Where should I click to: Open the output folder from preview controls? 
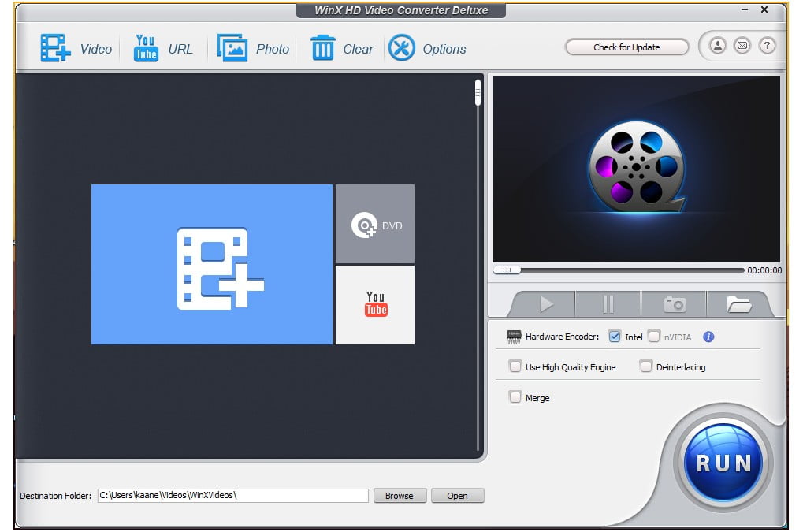(x=739, y=303)
